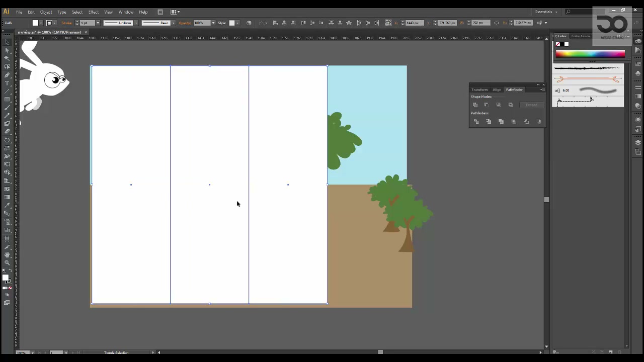Pick a color from the spectrum bar
The width and height of the screenshot is (644, 362).
click(590, 54)
